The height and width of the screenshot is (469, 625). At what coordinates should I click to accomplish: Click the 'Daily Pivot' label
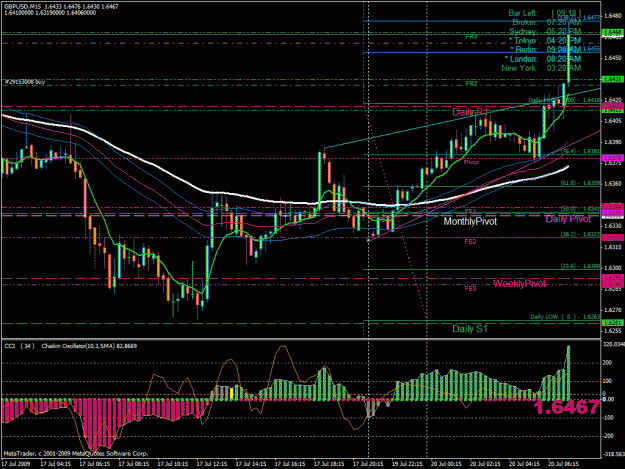568,219
